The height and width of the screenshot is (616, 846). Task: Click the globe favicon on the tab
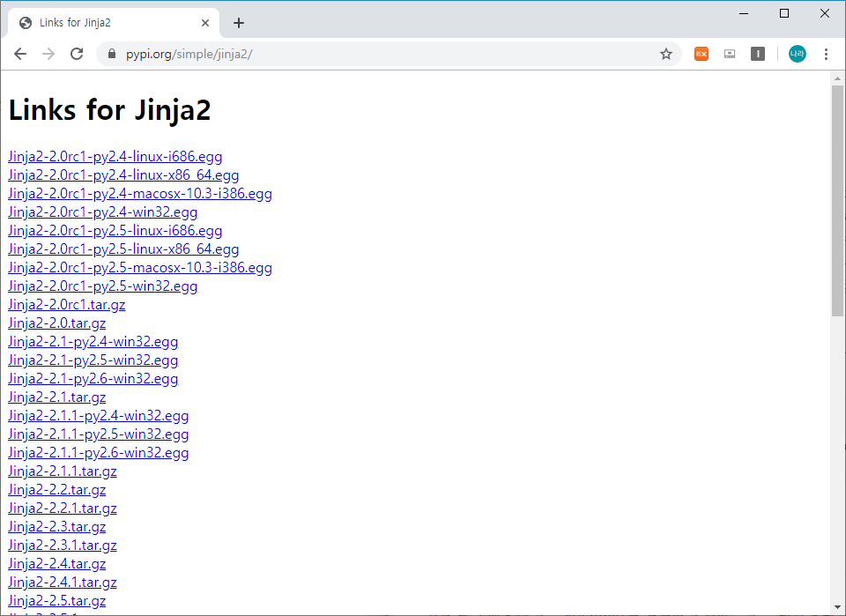point(26,23)
